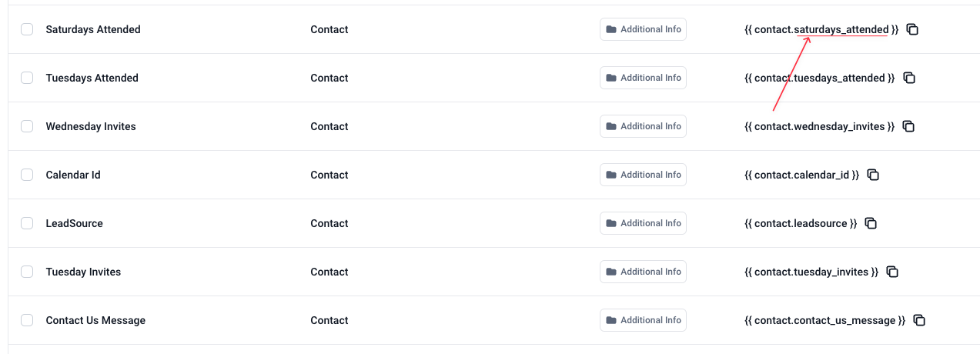Copy the leadsource merge field key
980x354 pixels.
pyautogui.click(x=871, y=223)
